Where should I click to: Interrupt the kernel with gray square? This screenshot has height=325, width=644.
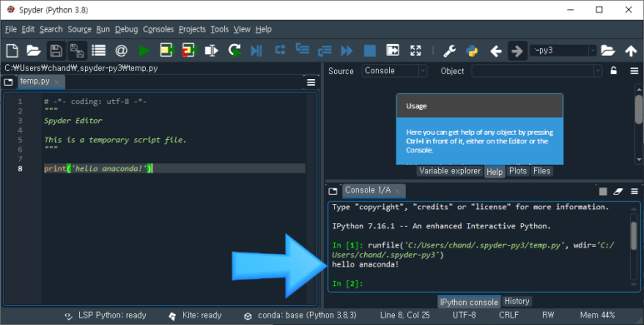603,192
